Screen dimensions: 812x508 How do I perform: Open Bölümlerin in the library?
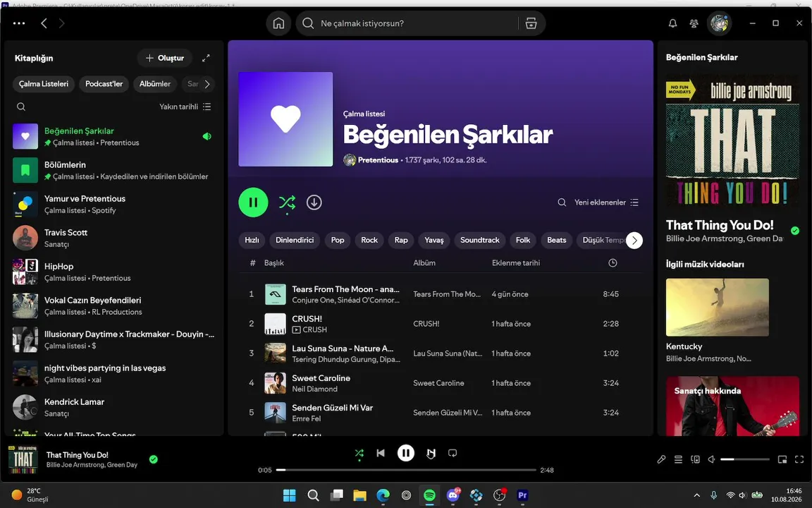click(114, 170)
